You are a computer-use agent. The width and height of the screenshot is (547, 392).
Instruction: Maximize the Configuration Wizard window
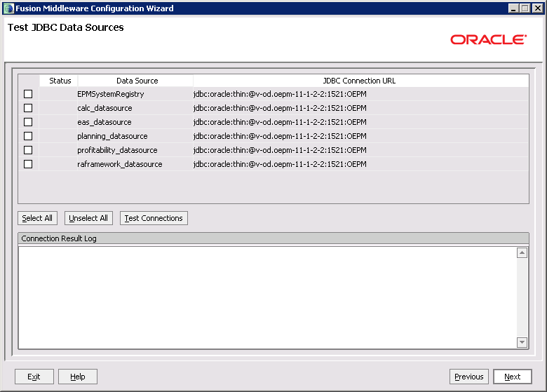pyautogui.click(x=525, y=8)
